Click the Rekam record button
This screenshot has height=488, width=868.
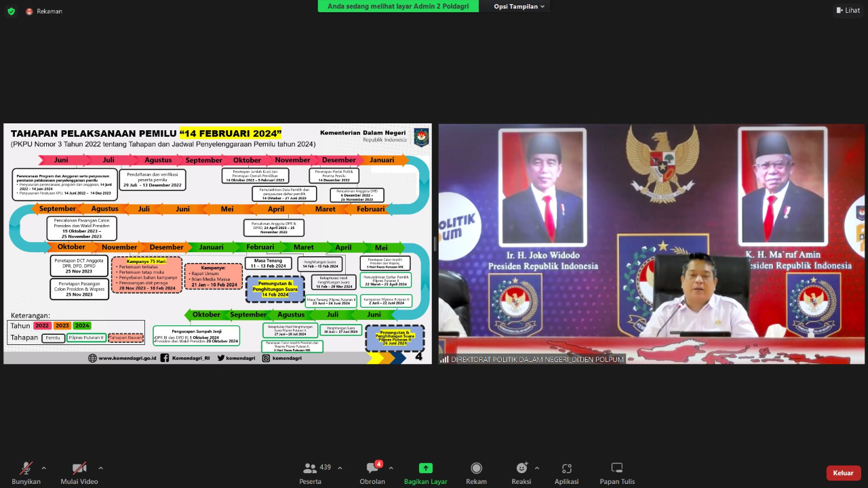tap(476, 473)
